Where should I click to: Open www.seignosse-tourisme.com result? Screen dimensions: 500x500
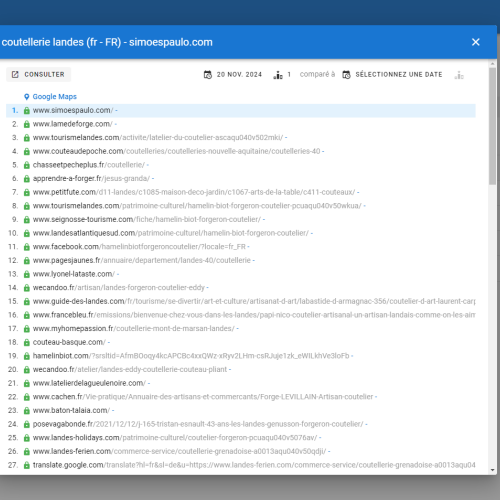147,220
